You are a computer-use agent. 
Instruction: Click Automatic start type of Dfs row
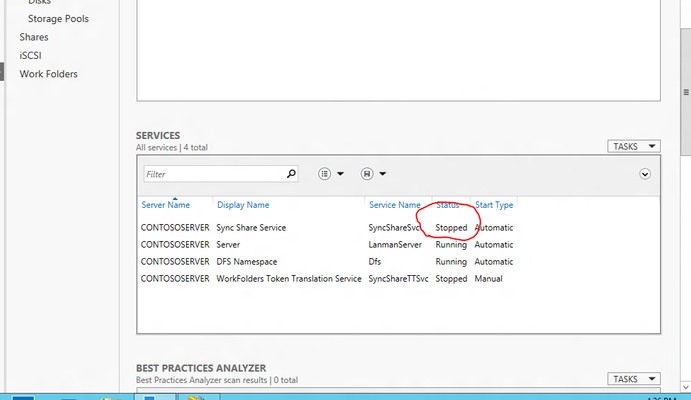[494, 262]
